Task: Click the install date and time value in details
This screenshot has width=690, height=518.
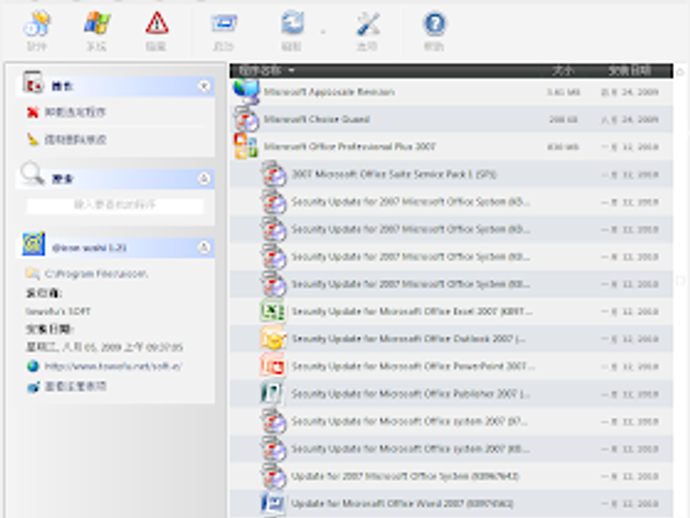Action: point(104,347)
